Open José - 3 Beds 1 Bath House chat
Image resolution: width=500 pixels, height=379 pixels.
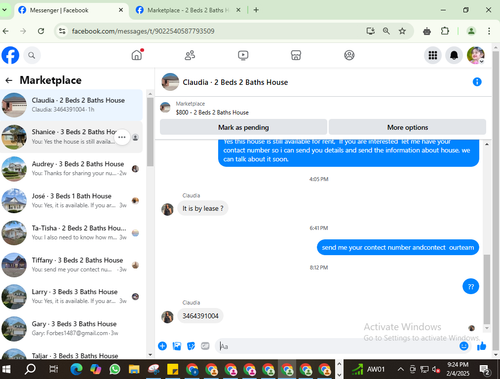point(71,201)
